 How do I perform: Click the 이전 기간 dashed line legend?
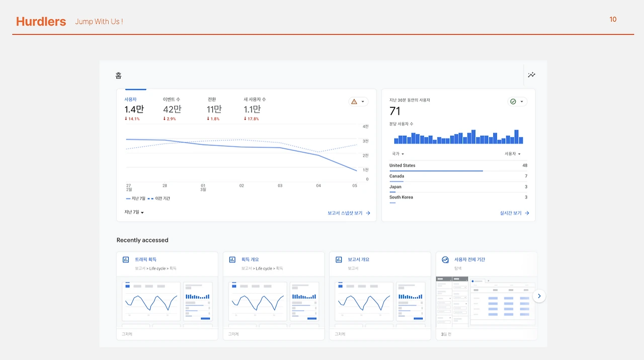tap(159, 198)
